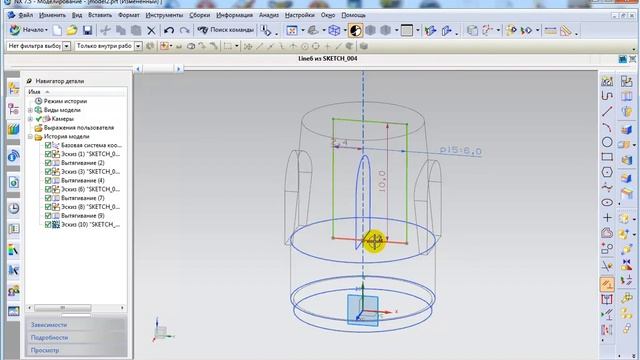This screenshot has height=360, width=640.
Task: Redo the action
Action: (x=184, y=30)
